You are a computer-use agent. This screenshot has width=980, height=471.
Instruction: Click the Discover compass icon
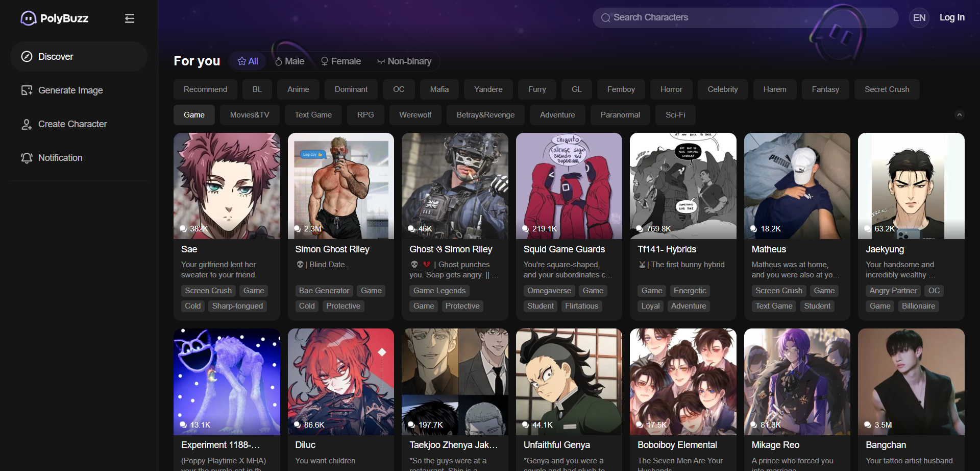(x=27, y=57)
